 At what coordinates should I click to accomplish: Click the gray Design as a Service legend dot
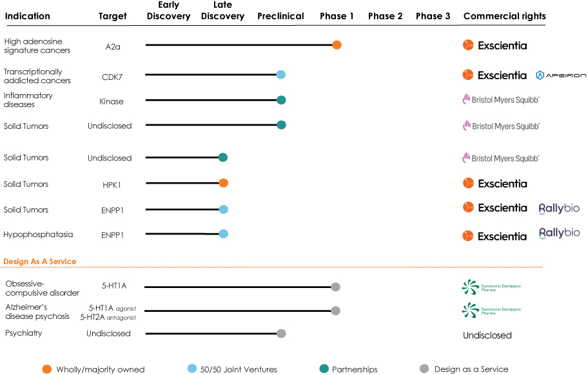[x=424, y=369]
